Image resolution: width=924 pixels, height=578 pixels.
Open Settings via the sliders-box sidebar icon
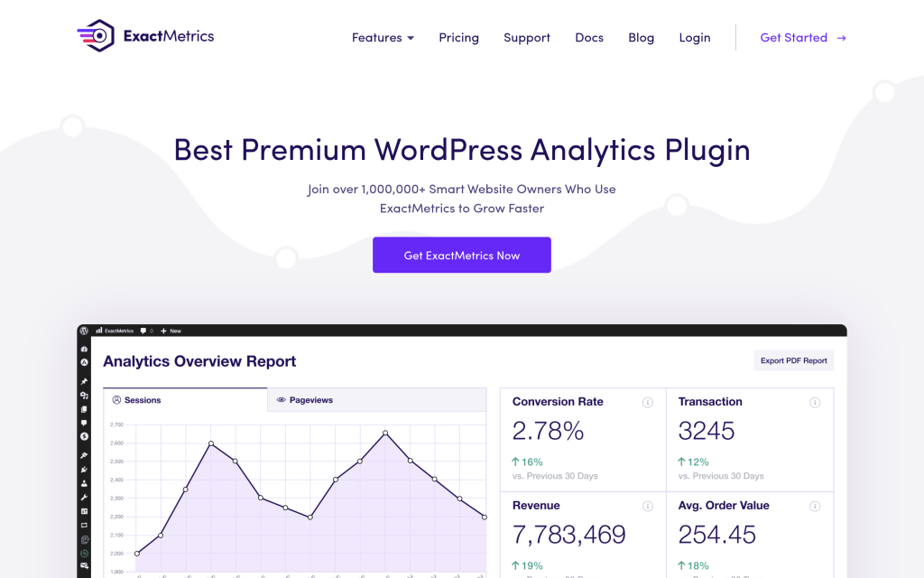[84, 511]
